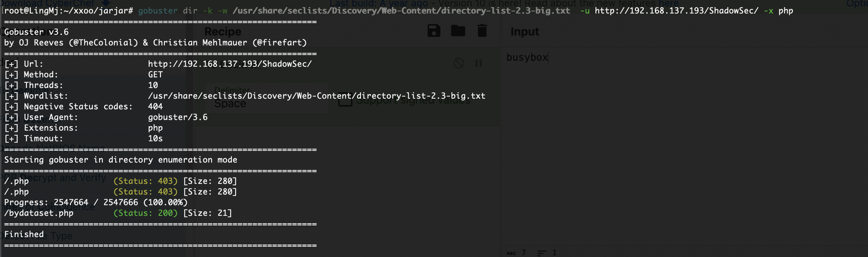Click the abc character count status icon
Screen dimensions: 868x257
pos(511,253)
